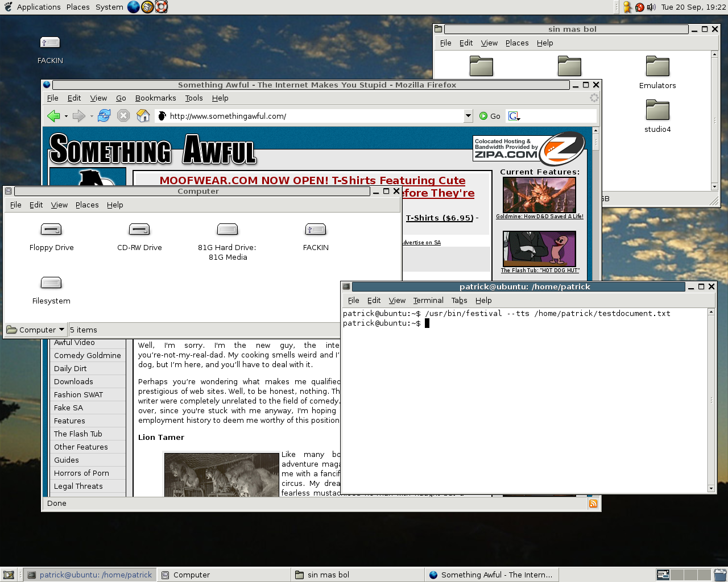The image size is (728, 582).
Task: Go to the Firefox Home page
Action: click(x=143, y=116)
